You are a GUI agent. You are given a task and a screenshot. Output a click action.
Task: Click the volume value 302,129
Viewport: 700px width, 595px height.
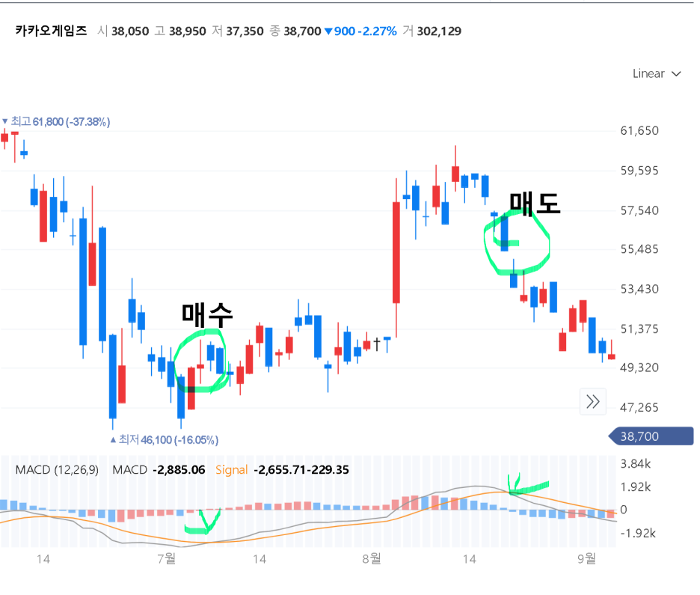439,31
